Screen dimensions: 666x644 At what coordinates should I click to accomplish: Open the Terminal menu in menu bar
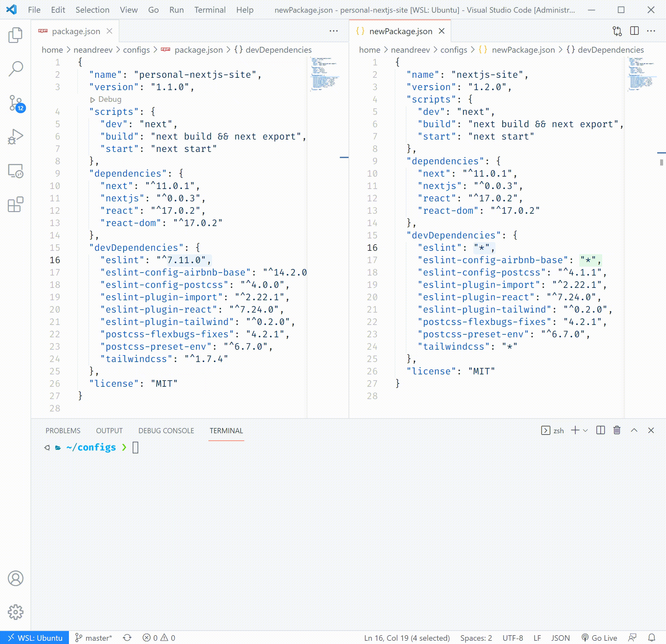point(209,9)
